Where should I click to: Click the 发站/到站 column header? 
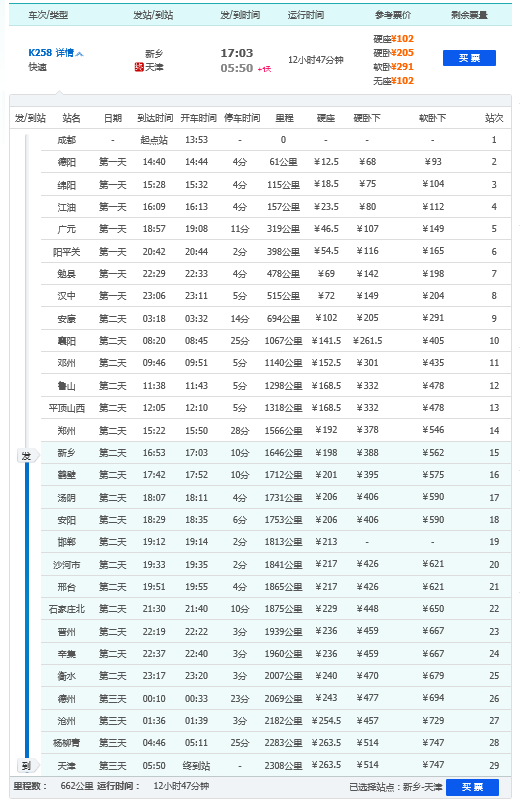[x=153, y=15]
